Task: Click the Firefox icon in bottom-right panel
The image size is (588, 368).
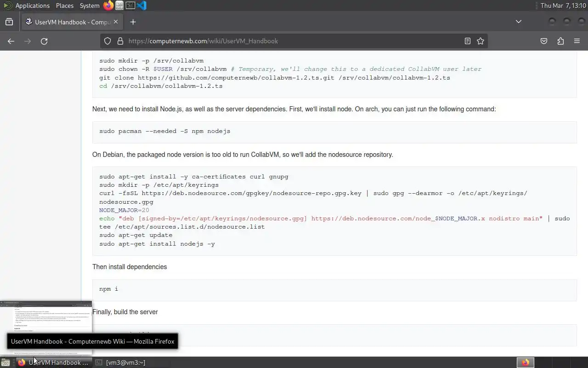Action: tap(526, 362)
